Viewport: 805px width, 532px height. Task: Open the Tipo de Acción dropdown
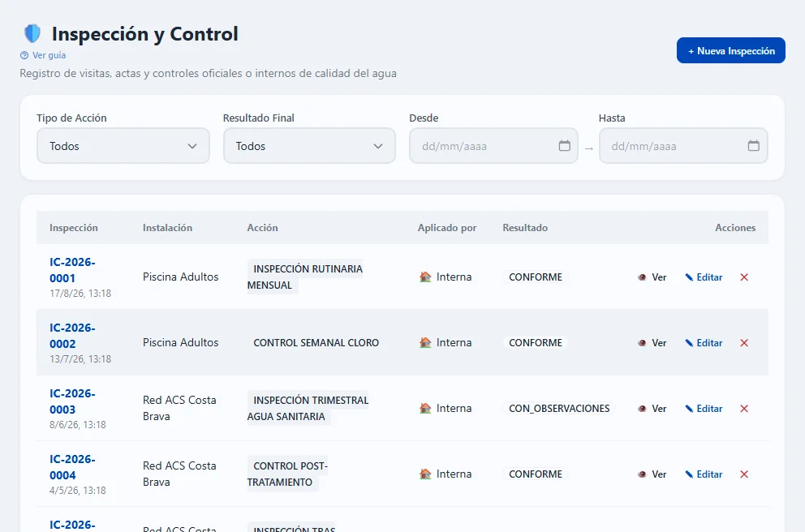click(123, 146)
